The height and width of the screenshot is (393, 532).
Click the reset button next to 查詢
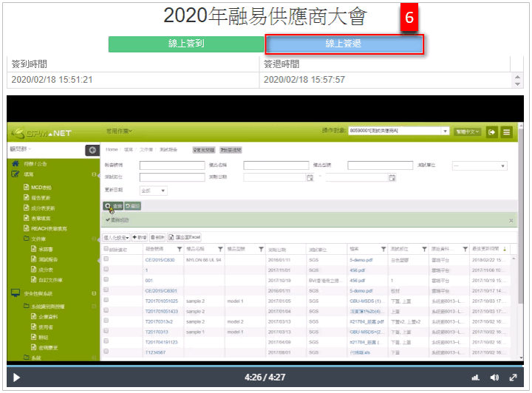[x=132, y=206]
